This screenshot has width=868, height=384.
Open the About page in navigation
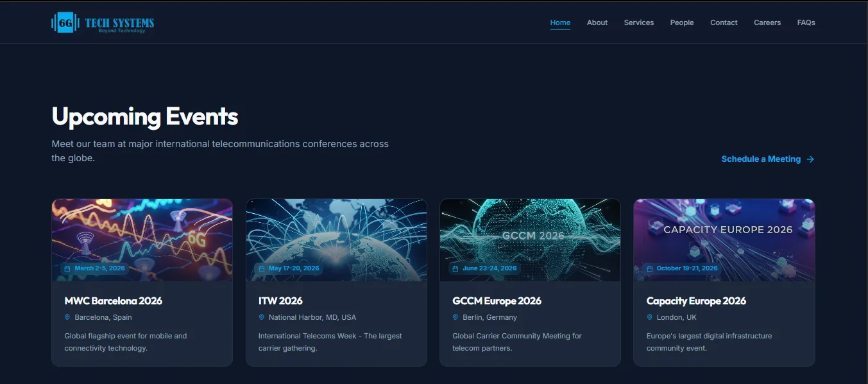(597, 22)
